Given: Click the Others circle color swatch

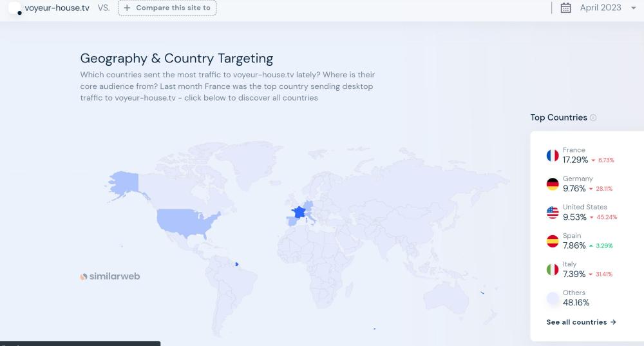Looking at the screenshot, I should coord(553,298).
